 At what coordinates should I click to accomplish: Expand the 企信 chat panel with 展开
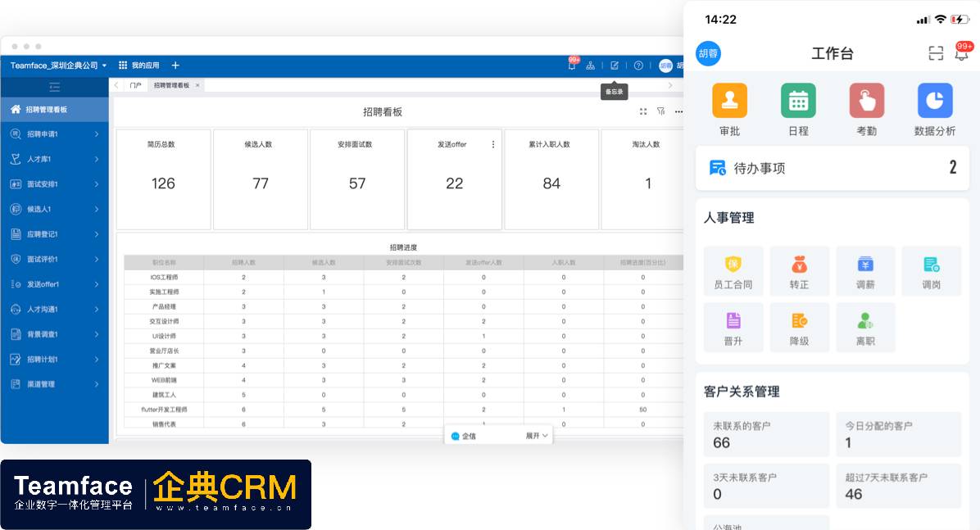tap(536, 436)
